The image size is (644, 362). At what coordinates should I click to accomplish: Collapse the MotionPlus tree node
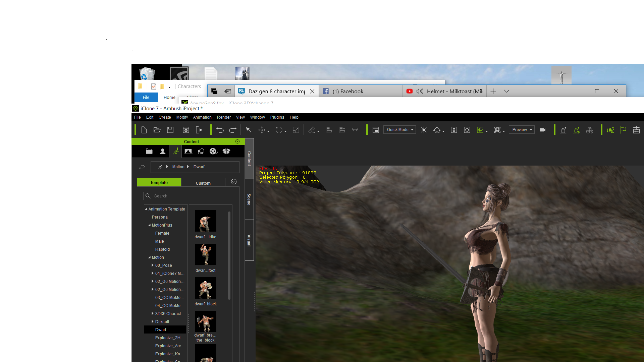pyautogui.click(x=149, y=225)
